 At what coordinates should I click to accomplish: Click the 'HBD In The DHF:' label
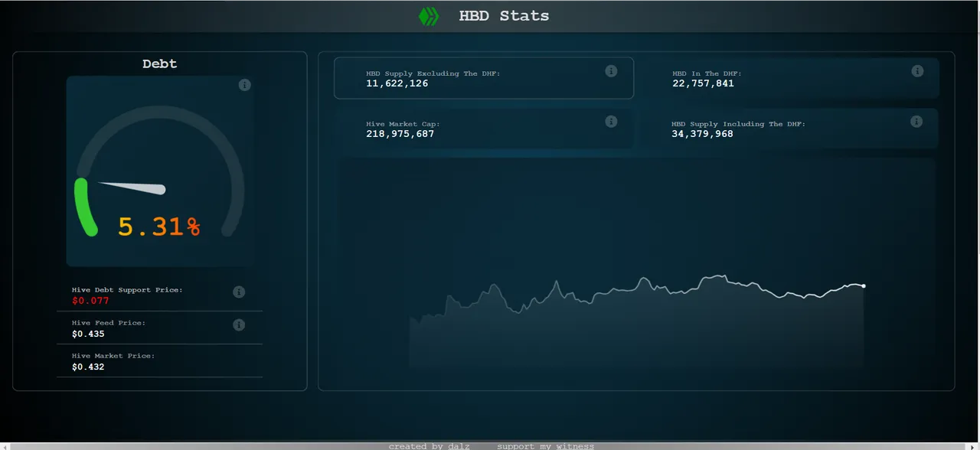tap(707, 73)
